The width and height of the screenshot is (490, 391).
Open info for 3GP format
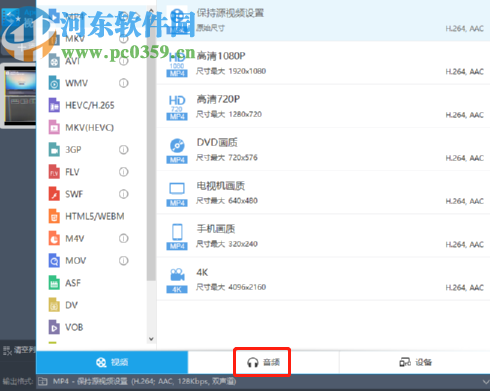tap(124, 150)
